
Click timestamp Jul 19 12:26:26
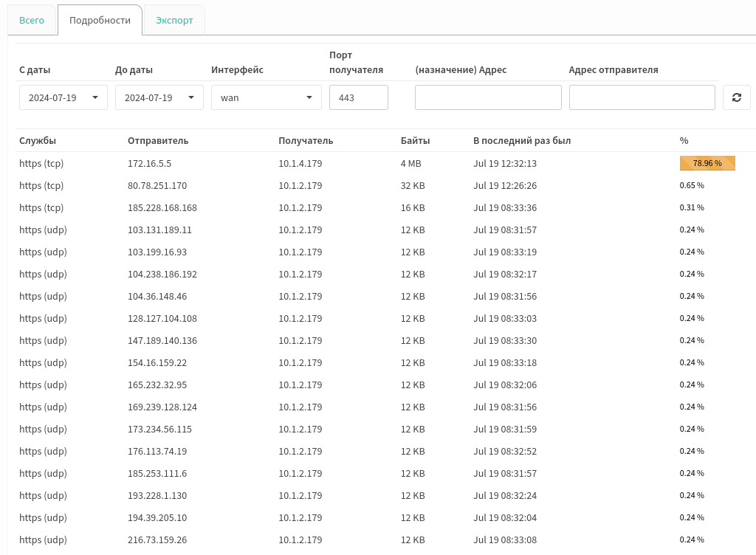click(505, 185)
